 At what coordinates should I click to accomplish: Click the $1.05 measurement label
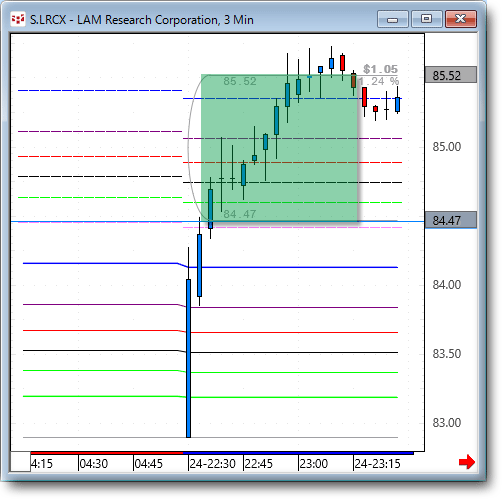click(380, 69)
